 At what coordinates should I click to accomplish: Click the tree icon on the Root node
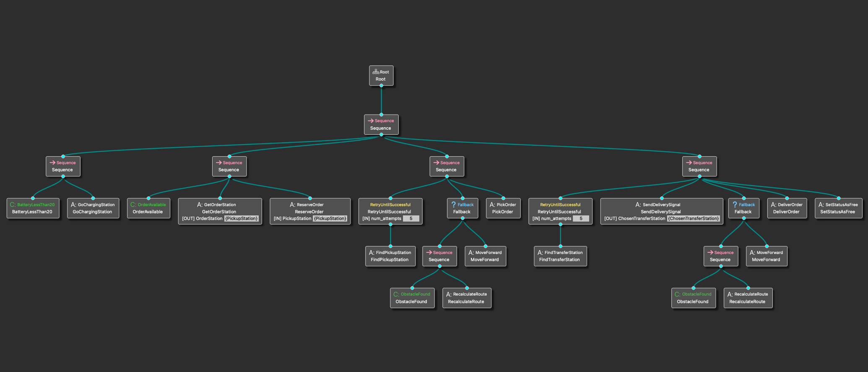(x=376, y=72)
